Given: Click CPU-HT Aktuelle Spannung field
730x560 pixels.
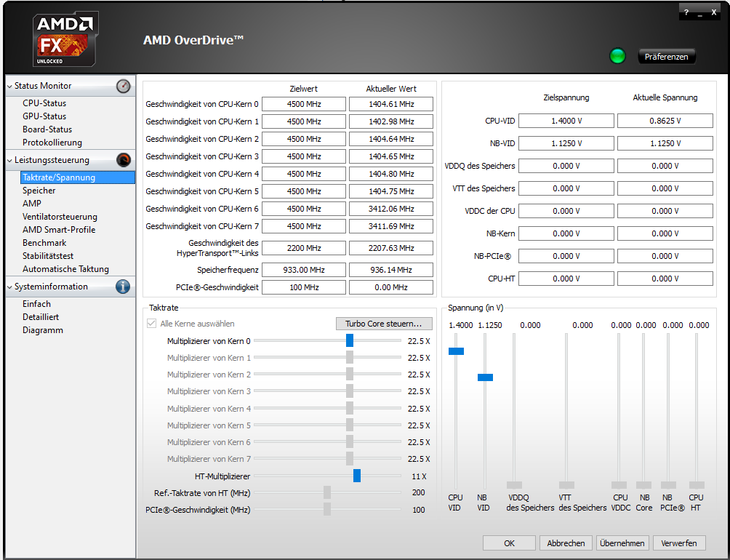Looking at the screenshot, I should pos(665,279).
